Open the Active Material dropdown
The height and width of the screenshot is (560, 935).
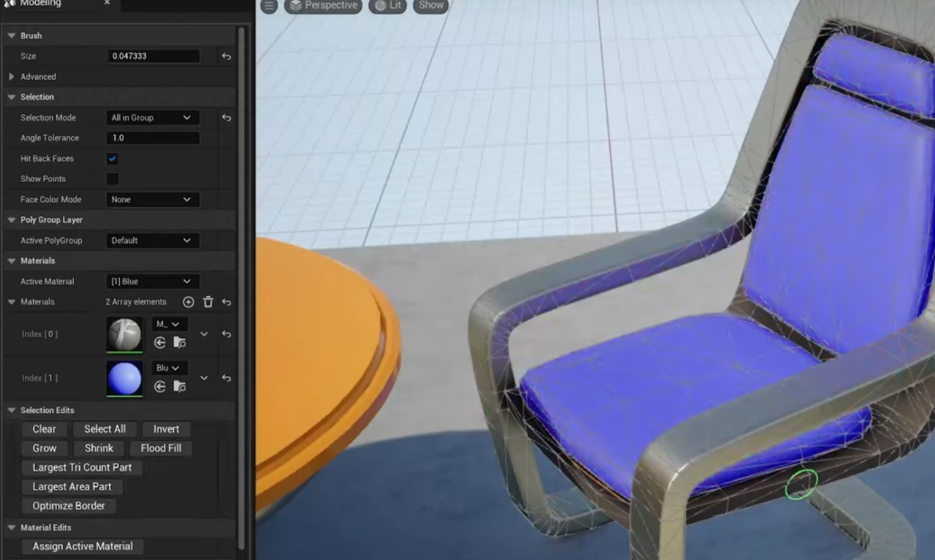click(x=152, y=282)
